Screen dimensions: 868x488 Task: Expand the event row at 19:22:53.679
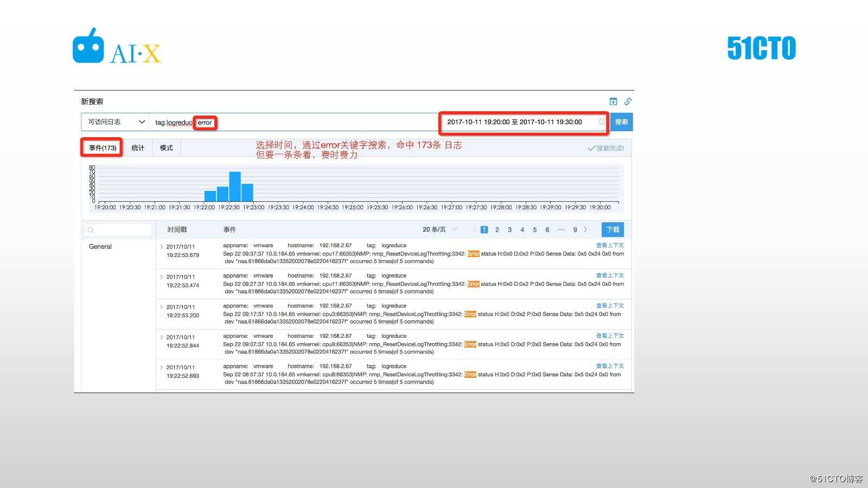pyautogui.click(x=162, y=247)
